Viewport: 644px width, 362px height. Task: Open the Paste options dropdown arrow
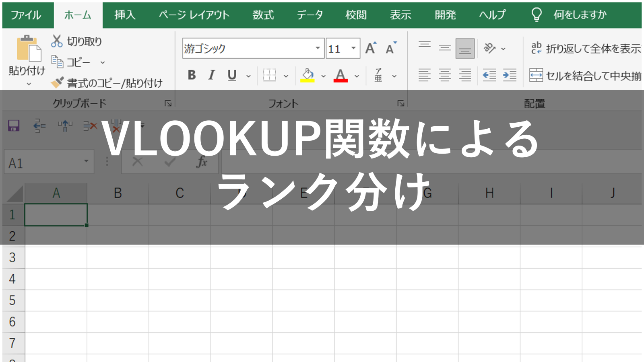(29, 84)
